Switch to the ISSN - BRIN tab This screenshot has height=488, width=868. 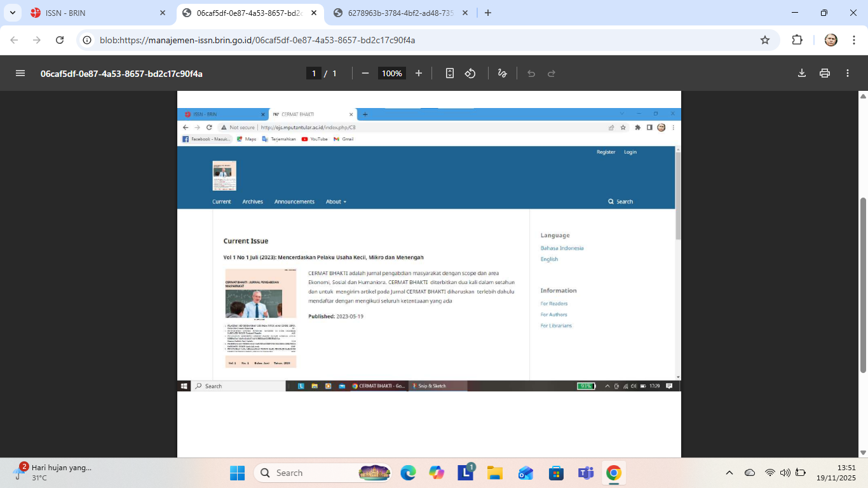click(x=95, y=13)
